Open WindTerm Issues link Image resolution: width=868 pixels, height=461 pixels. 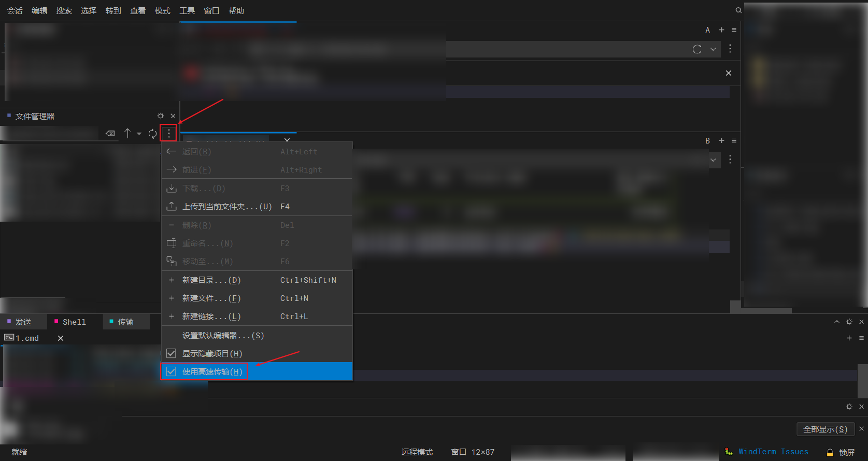[773, 452]
